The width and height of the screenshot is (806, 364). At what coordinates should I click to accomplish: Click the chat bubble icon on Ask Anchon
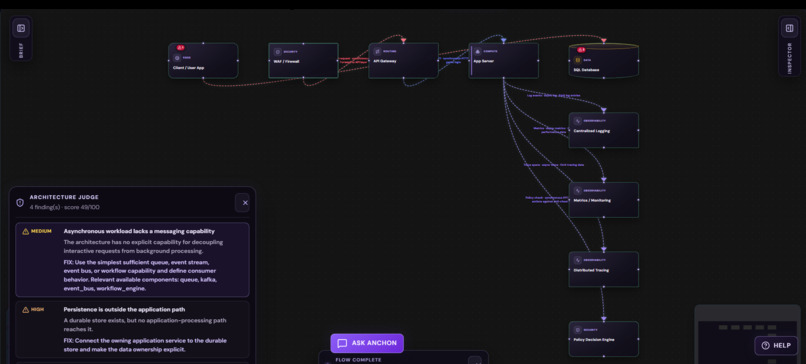(342, 343)
